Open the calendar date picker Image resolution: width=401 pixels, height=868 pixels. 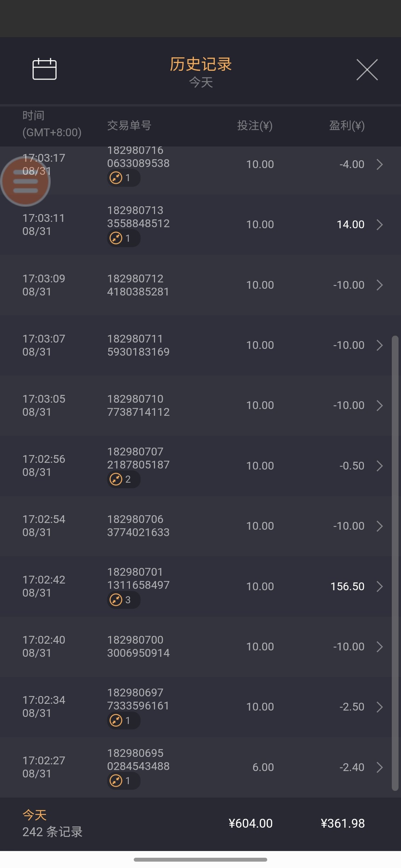pos(45,69)
